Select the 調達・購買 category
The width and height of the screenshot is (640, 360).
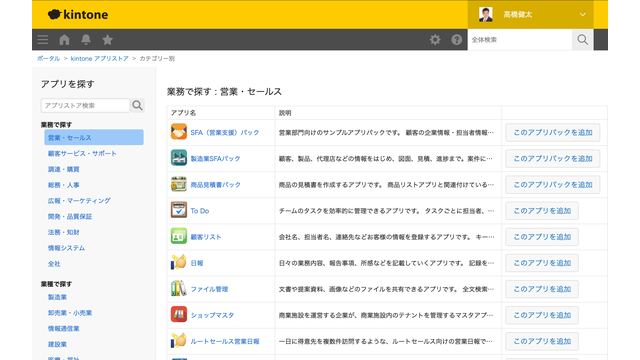(x=63, y=169)
